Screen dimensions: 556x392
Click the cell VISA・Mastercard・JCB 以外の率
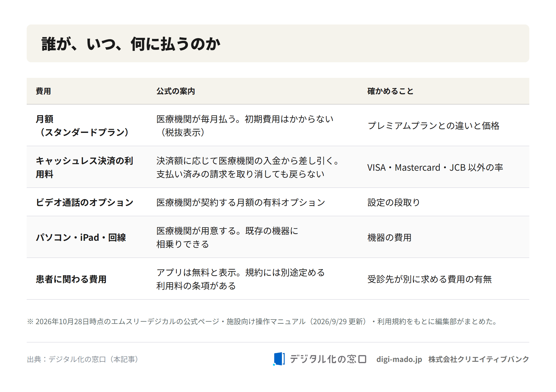(x=435, y=167)
